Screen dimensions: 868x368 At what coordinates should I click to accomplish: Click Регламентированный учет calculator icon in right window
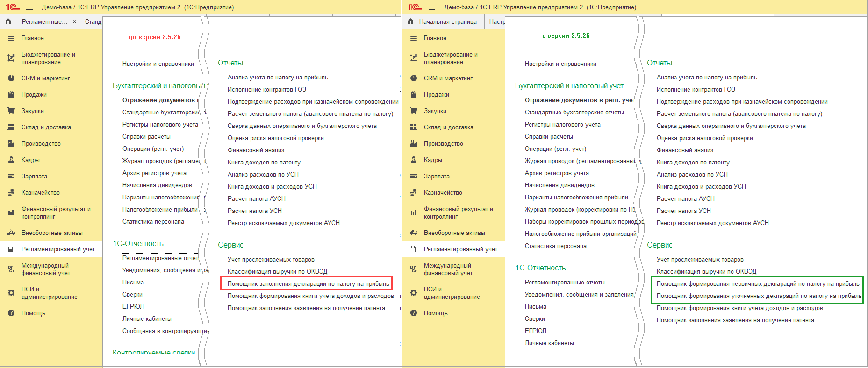tap(414, 249)
